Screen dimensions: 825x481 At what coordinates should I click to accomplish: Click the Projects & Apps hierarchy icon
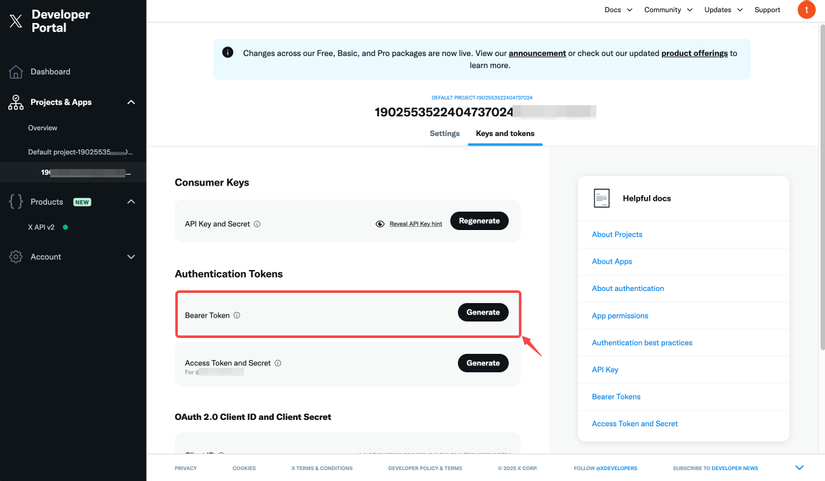16,102
